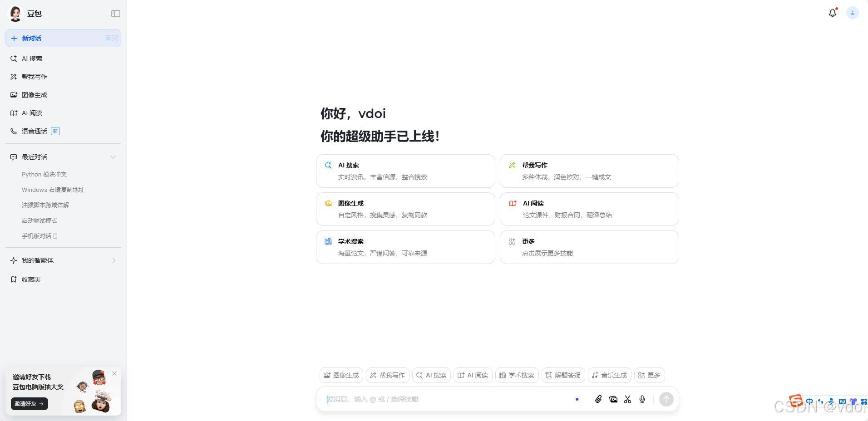Select the 学术搜索 skill card
Viewport: 868px width, 421px height.
pyautogui.click(x=405, y=247)
